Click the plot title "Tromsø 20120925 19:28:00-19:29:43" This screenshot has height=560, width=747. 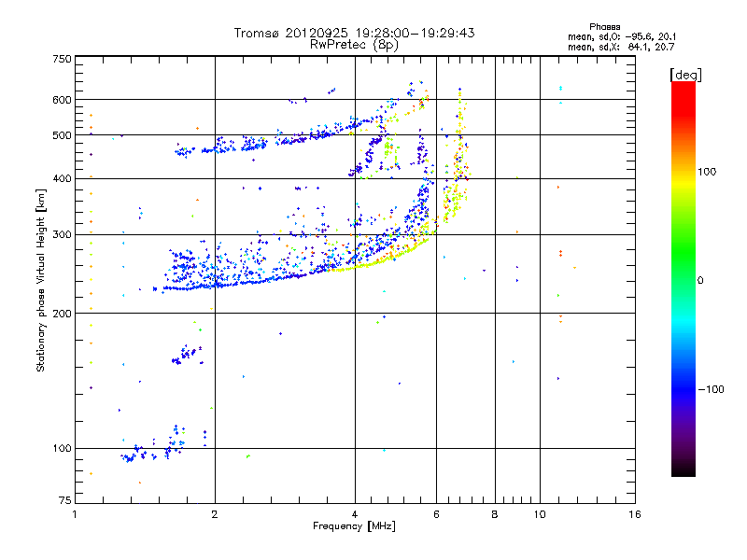point(355,33)
